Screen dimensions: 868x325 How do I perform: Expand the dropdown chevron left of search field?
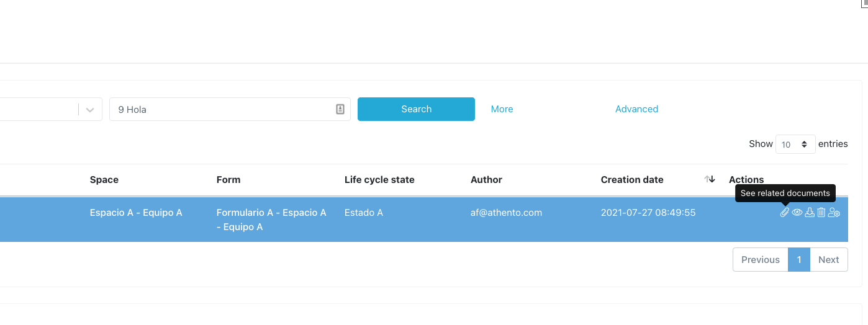coord(90,110)
